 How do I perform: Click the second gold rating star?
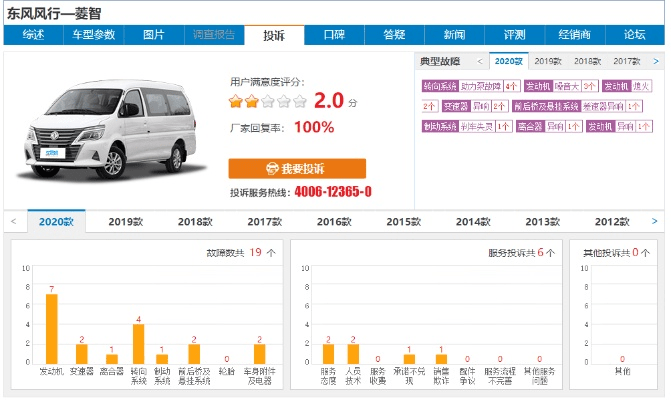click(252, 101)
